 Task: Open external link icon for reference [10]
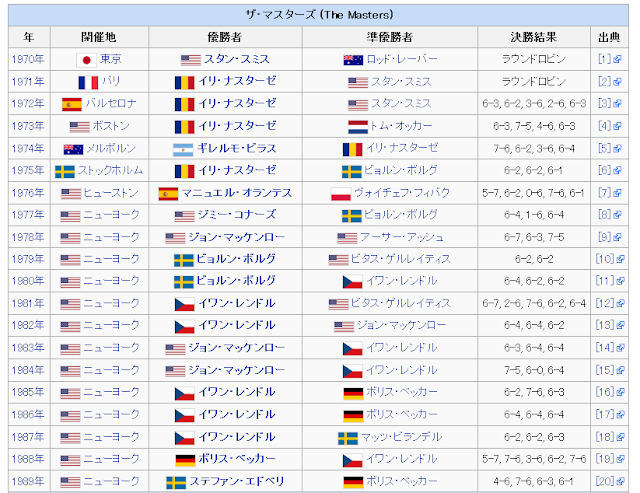pyautogui.click(x=620, y=260)
